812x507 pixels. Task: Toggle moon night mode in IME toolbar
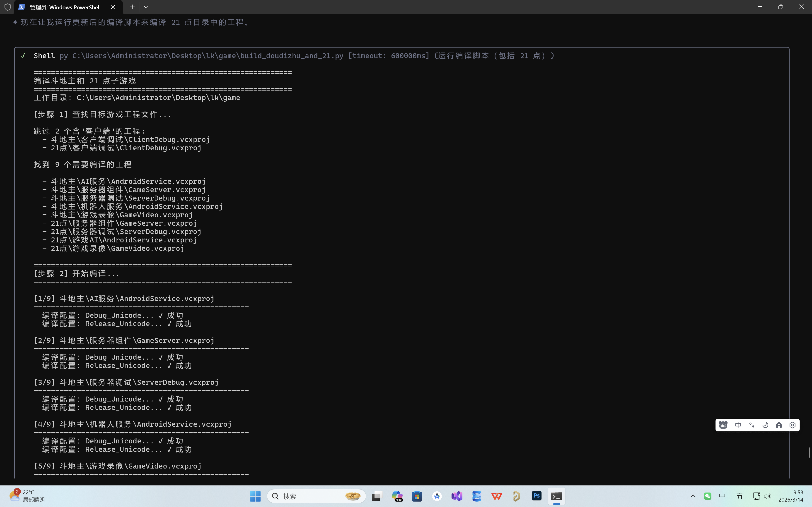(765, 425)
